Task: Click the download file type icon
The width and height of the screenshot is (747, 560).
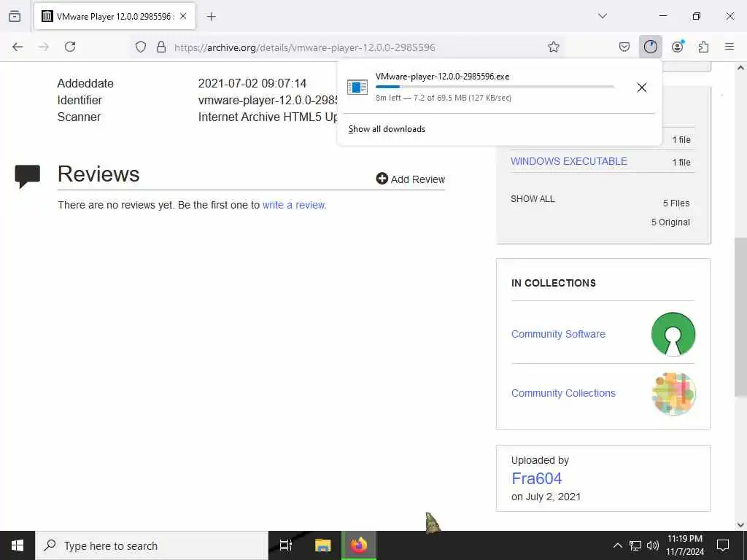Action: click(357, 87)
